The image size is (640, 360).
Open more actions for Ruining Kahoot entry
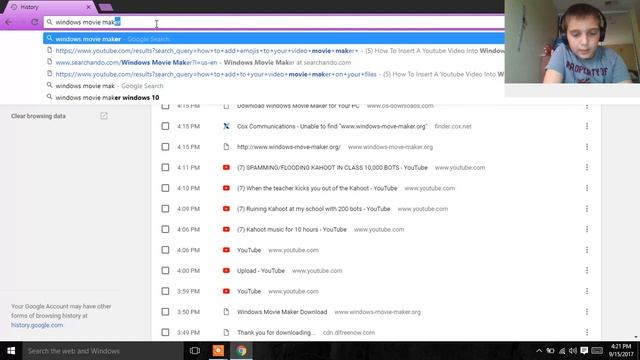point(587,209)
